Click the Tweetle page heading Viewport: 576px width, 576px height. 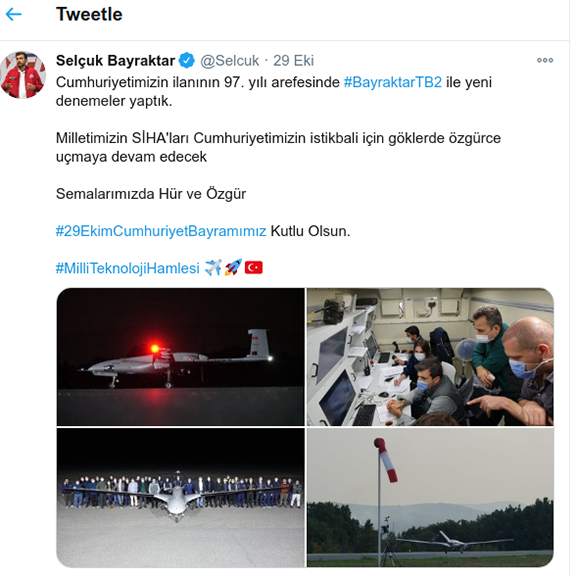[x=89, y=14]
